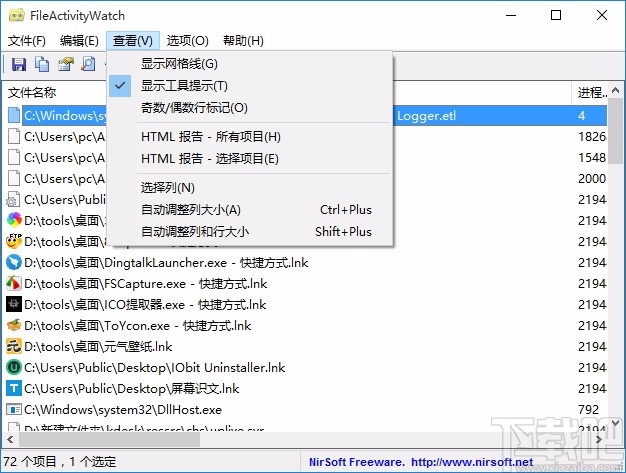Click the gear file icon of C:\Users\Publi row
The height and width of the screenshot is (473, 626).
14,200
